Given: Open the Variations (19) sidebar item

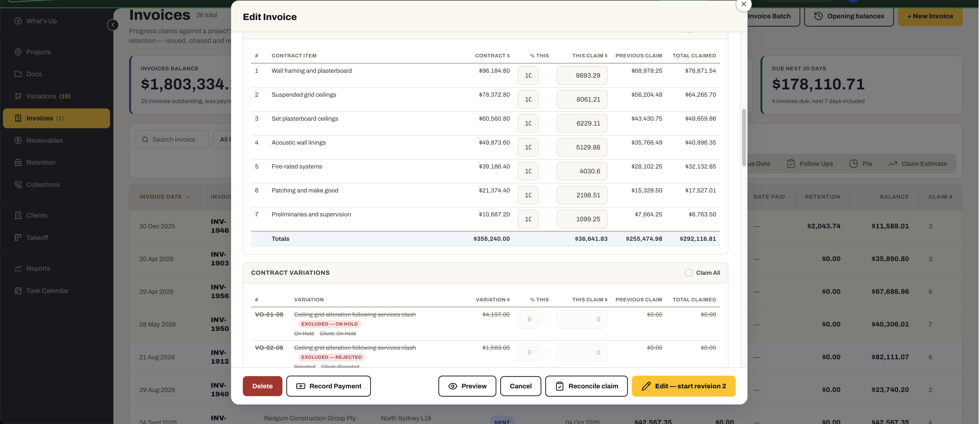Looking at the screenshot, I should point(56,96).
